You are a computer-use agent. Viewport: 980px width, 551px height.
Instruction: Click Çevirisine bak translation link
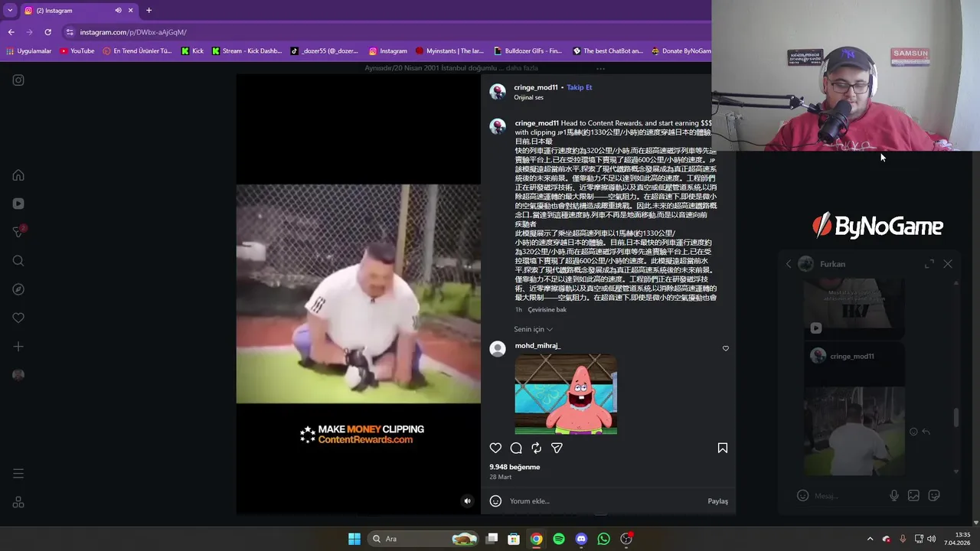click(547, 310)
